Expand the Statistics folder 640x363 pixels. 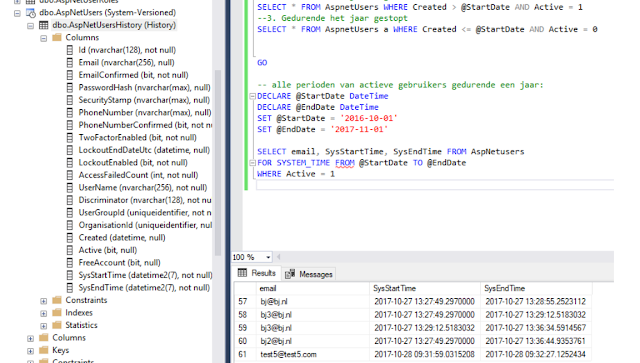[43, 326]
